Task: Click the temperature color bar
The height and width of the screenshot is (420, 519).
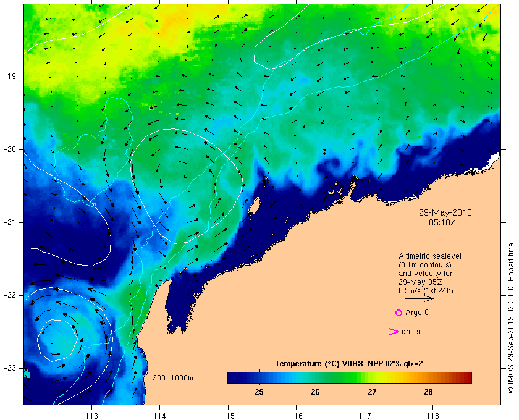Action: (x=350, y=377)
